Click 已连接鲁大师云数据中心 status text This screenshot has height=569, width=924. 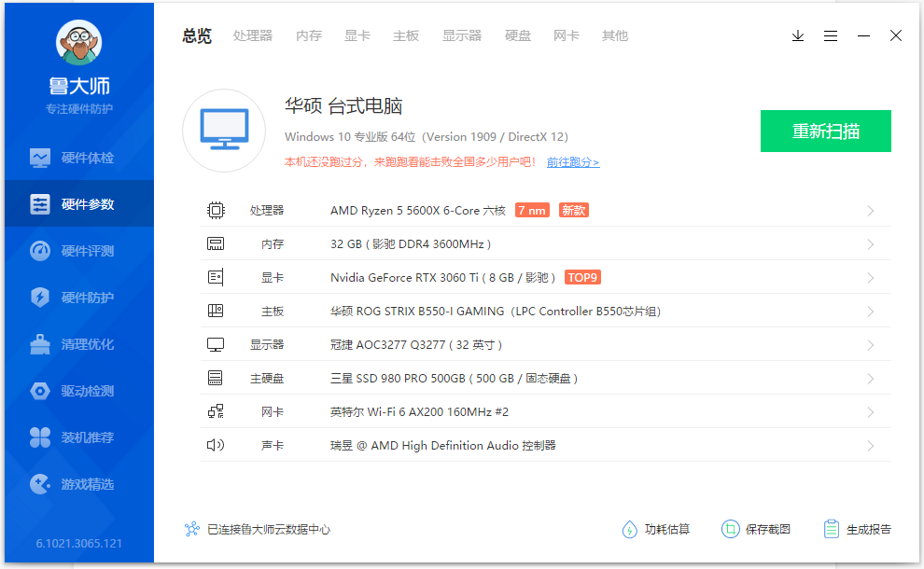[269, 530]
